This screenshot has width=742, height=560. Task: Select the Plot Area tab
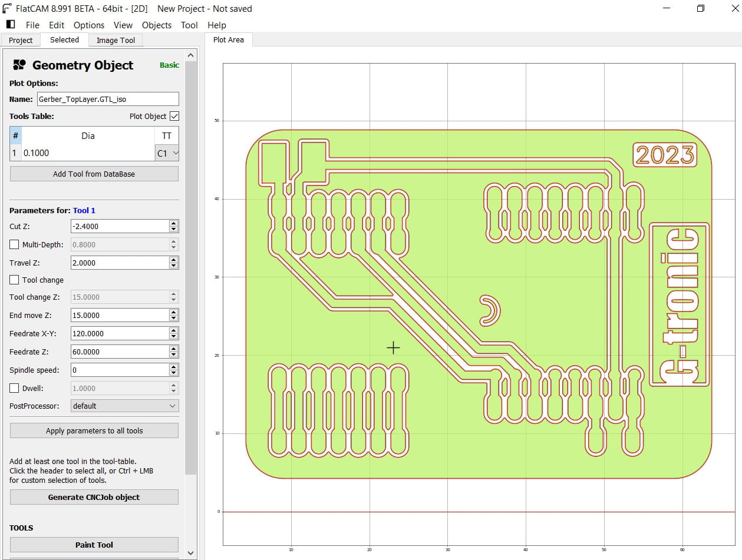point(229,41)
